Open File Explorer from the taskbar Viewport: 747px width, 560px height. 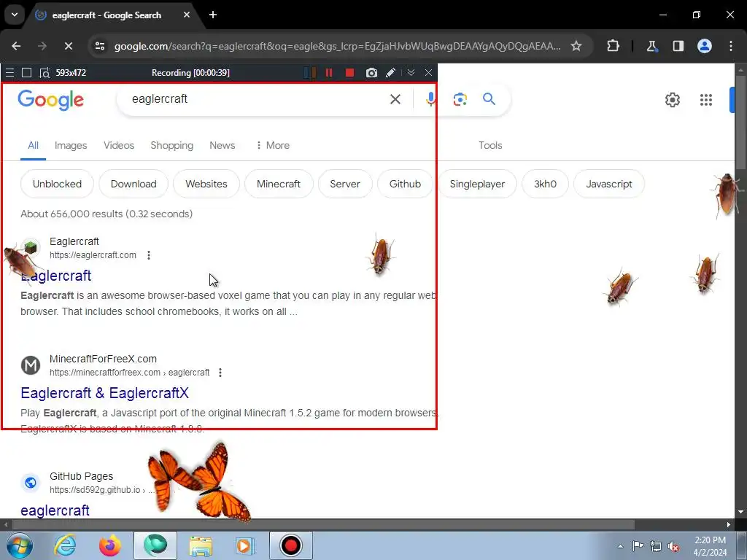tap(201, 545)
